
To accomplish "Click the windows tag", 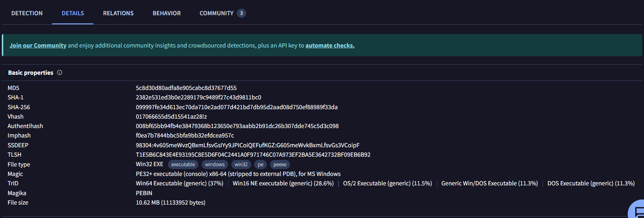I will pos(215,164).
